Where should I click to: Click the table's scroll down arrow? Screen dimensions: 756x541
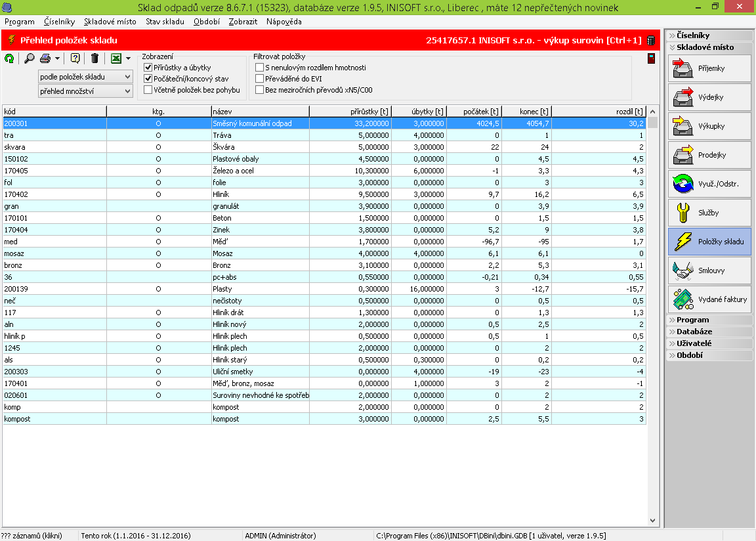pyautogui.click(x=653, y=520)
